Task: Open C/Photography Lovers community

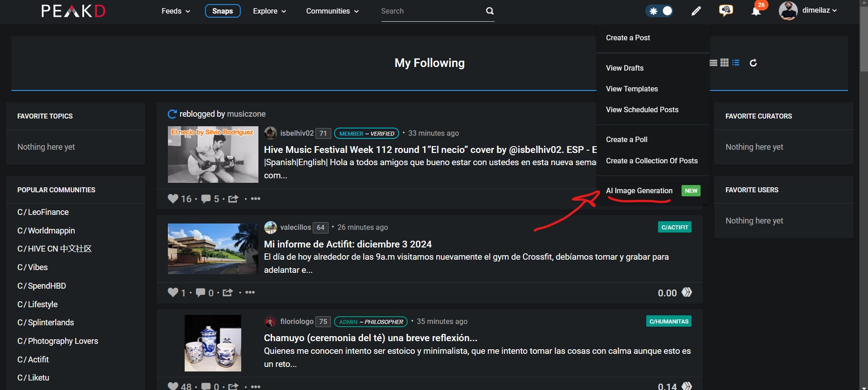Action: (x=58, y=341)
